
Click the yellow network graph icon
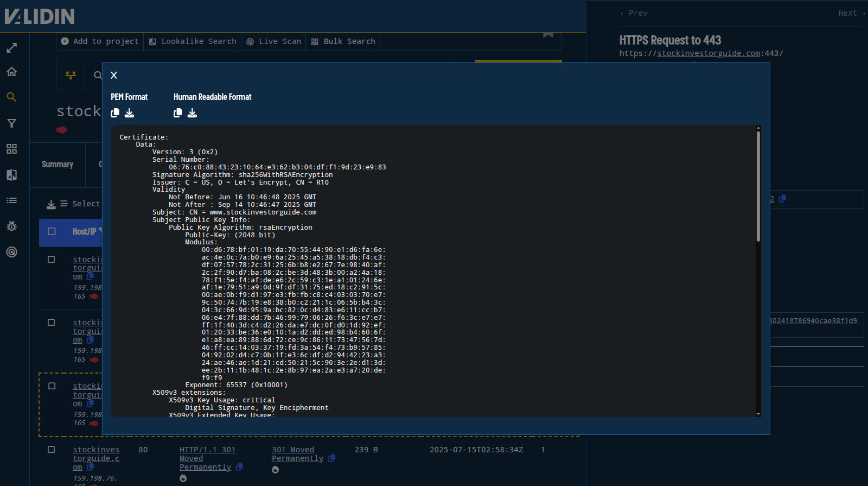(x=71, y=75)
